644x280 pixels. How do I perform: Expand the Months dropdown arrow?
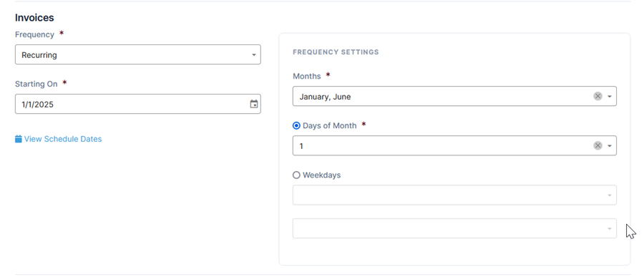pyautogui.click(x=610, y=97)
